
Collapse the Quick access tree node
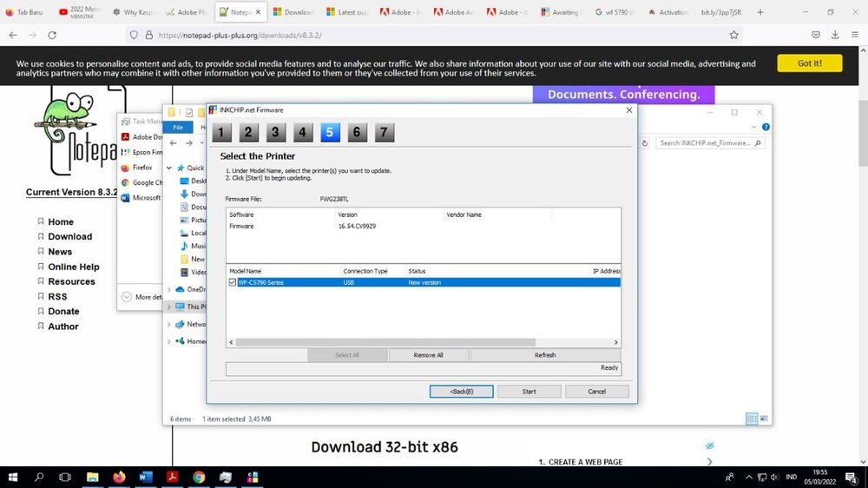coord(169,168)
